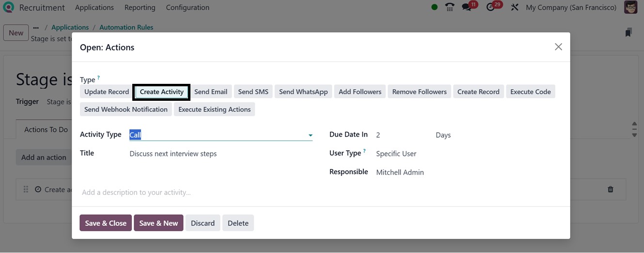Click the Discard button
Image resolution: width=644 pixels, height=253 pixels.
click(x=203, y=223)
